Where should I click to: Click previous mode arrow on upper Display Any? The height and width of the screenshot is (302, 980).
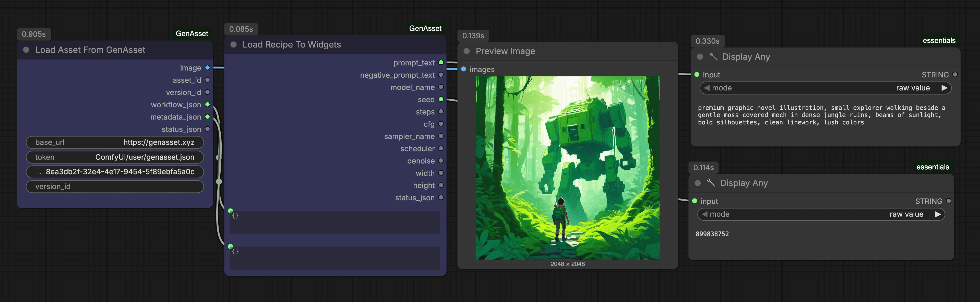[707, 88]
